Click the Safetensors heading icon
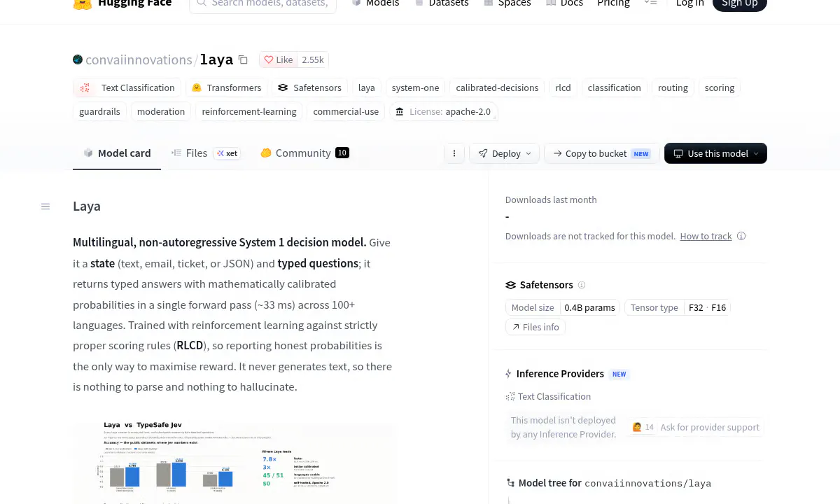This screenshot has width=840, height=504. point(511,285)
